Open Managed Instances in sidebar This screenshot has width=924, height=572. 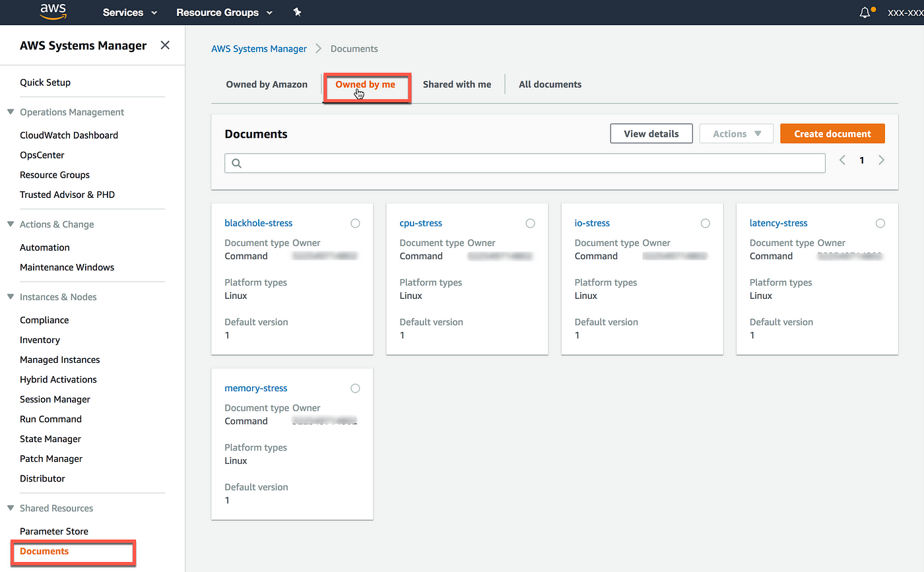(x=59, y=360)
